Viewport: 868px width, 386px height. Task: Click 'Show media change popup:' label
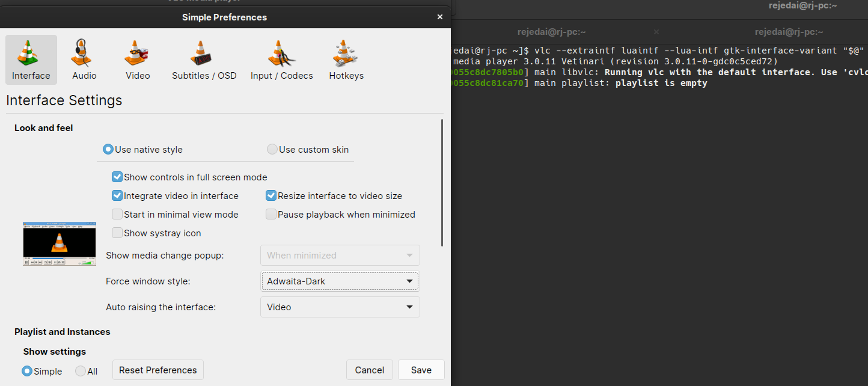[165, 256]
